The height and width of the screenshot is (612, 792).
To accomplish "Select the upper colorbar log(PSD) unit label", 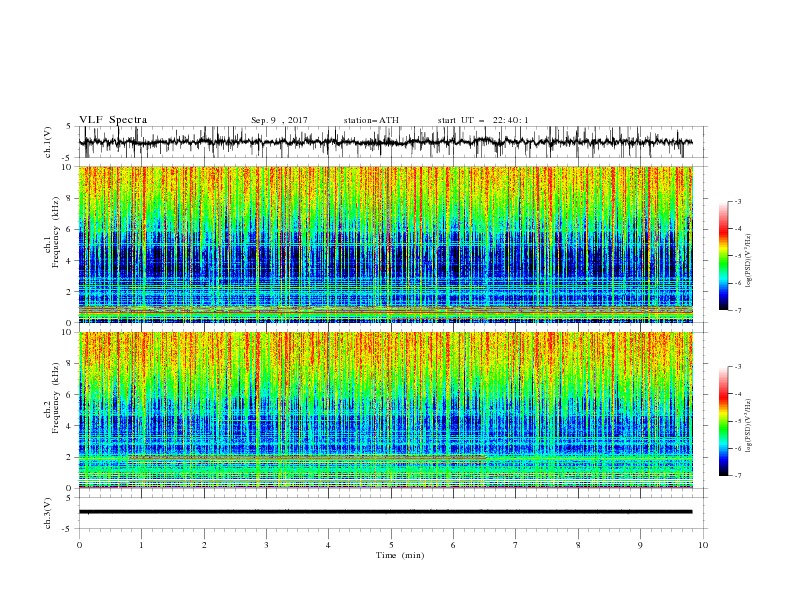I will 748,261.
